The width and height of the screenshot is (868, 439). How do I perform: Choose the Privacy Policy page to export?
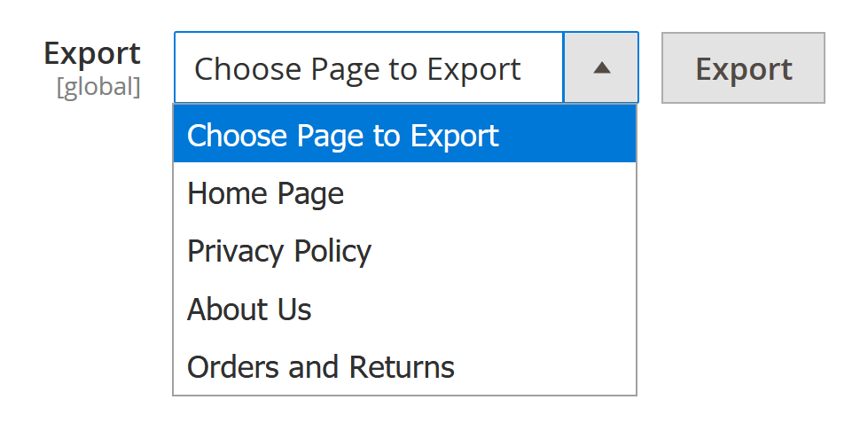click(x=279, y=251)
